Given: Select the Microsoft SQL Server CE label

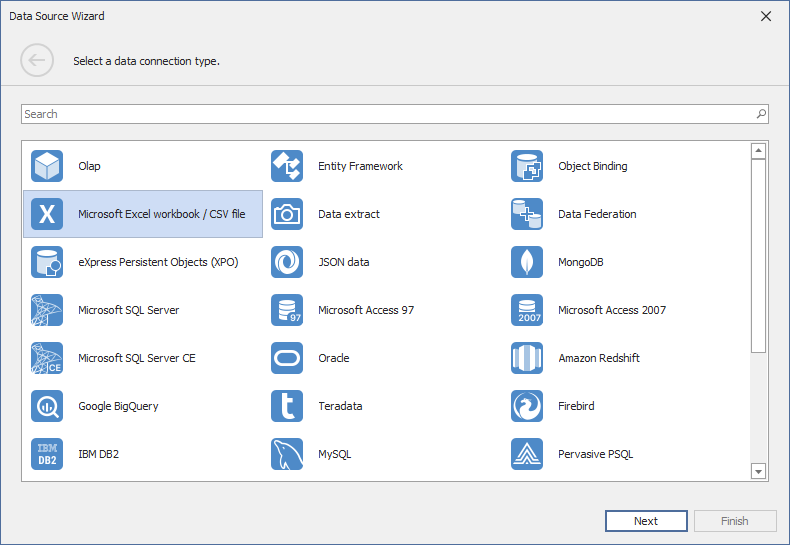Looking at the screenshot, I should 137,358.
